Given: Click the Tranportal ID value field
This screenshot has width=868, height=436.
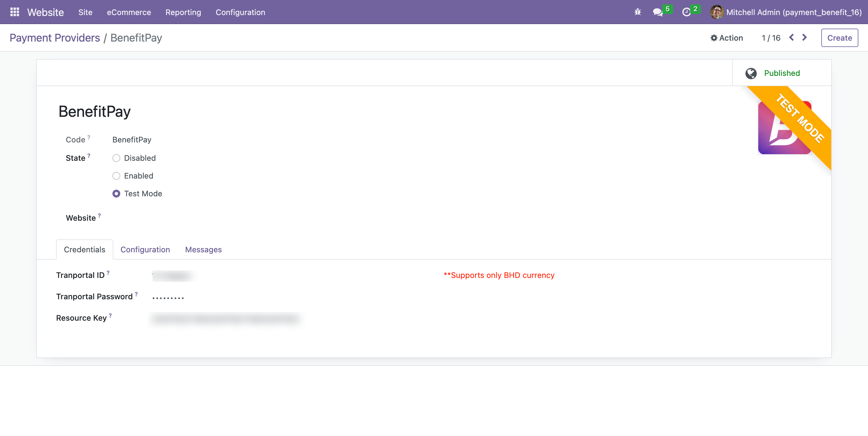Looking at the screenshot, I should (173, 276).
